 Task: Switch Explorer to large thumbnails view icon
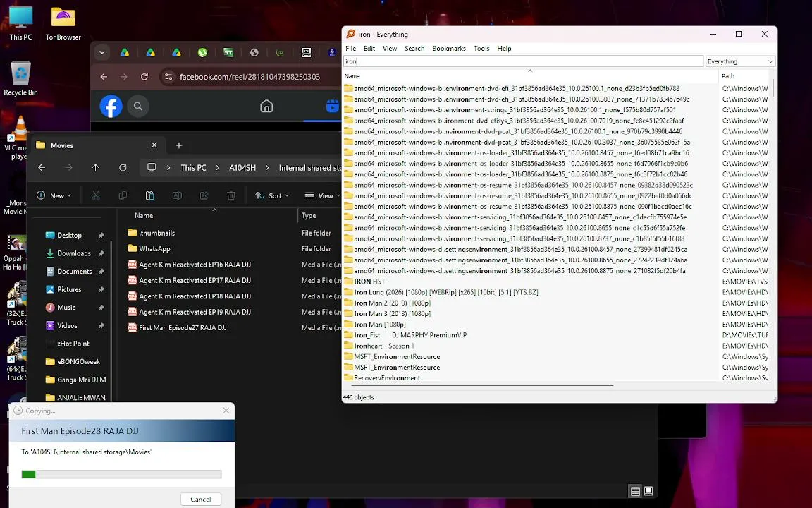point(648,491)
